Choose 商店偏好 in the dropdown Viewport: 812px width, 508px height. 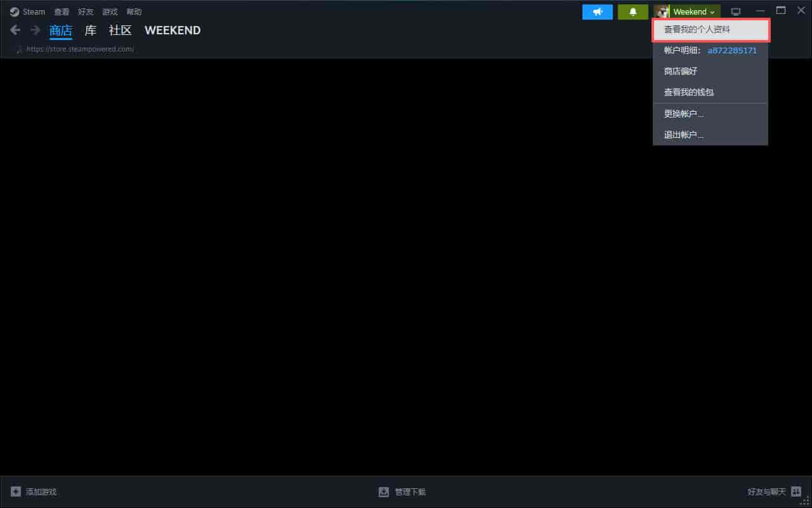[x=681, y=71]
